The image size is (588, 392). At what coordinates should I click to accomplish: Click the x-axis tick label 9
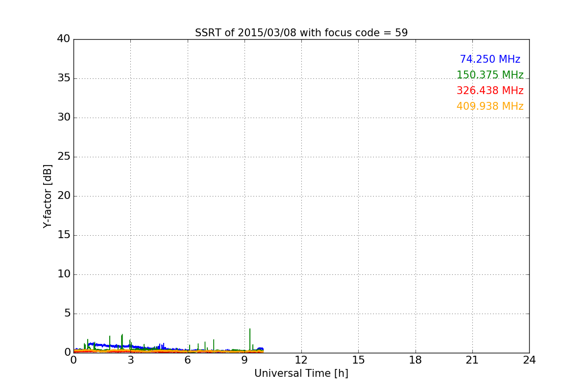coord(245,360)
